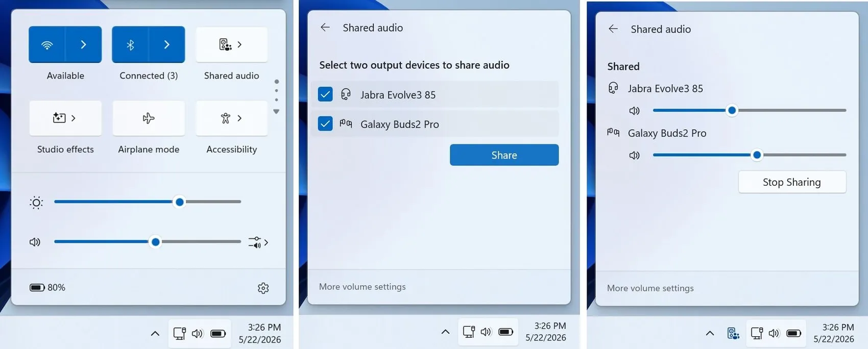
Task: Open the clock in the right panel taskbar
Action: (x=834, y=333)
